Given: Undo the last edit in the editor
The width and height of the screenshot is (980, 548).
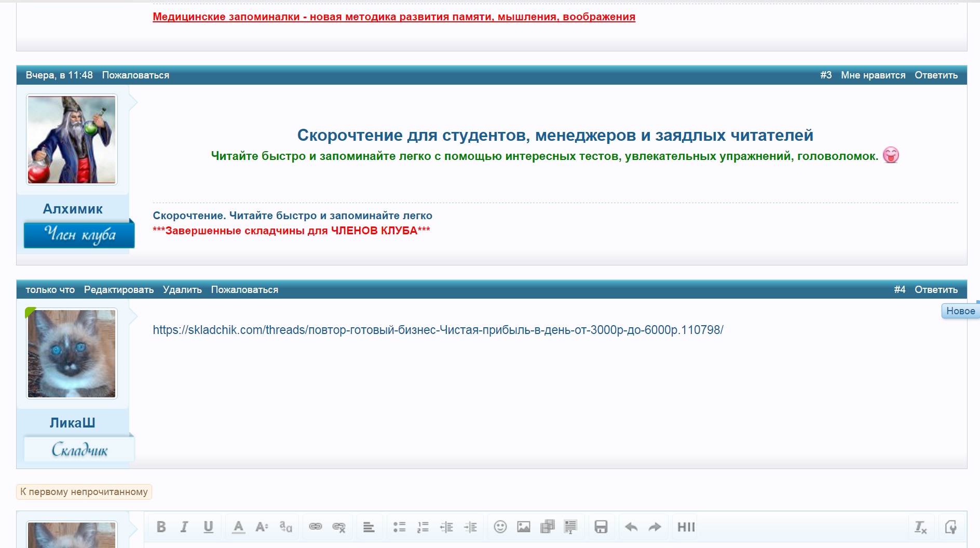Looking at the screenshot, I should (631, 527).
